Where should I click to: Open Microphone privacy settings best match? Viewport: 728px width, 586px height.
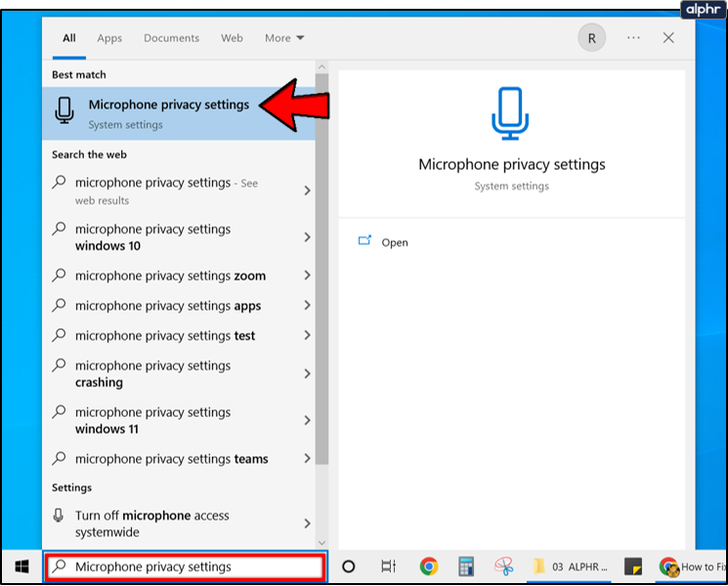click(x=168, y=113)
